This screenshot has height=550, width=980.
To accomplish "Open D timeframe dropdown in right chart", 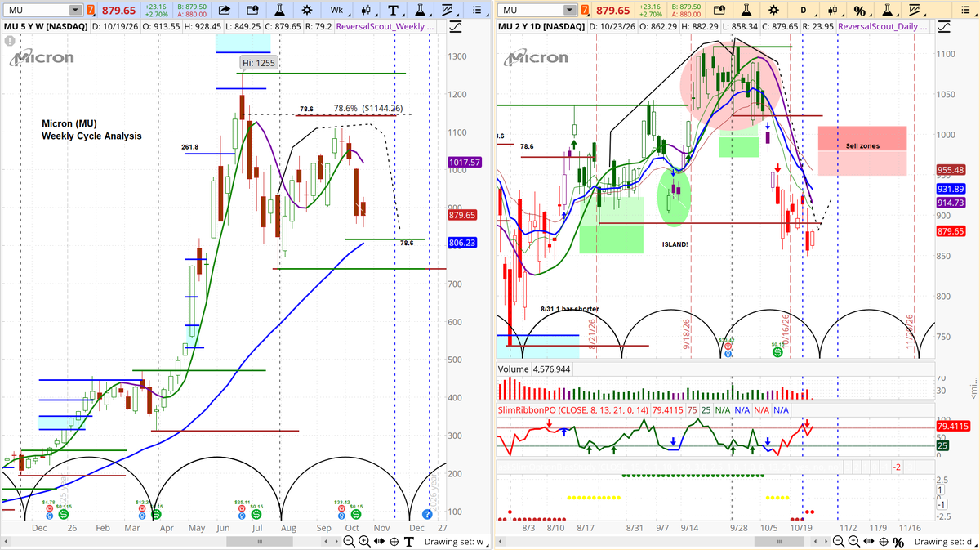I will tap(803, 11).
